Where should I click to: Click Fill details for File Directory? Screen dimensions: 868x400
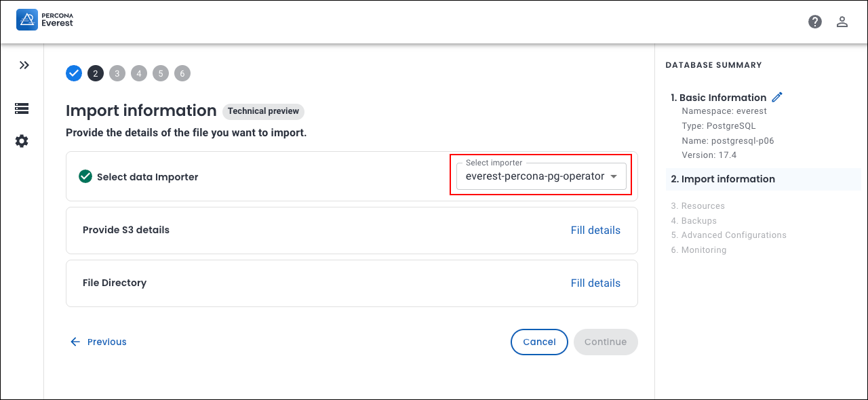pos(595,283)
